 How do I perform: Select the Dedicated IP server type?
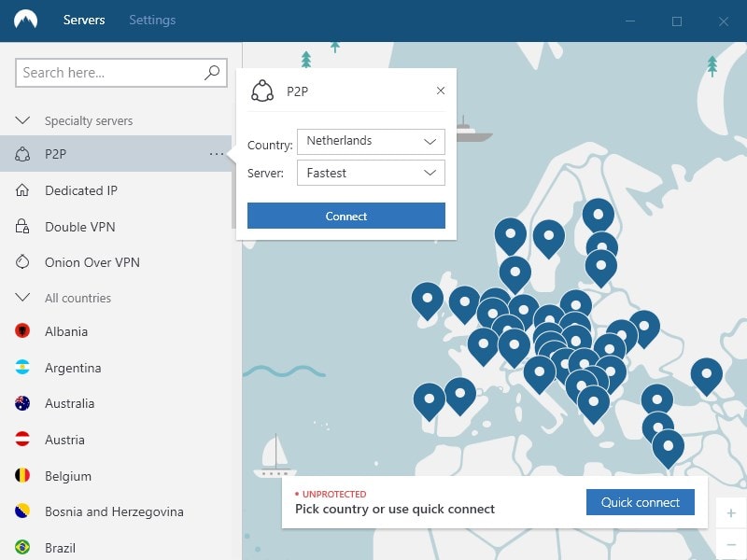pos(81,190)
